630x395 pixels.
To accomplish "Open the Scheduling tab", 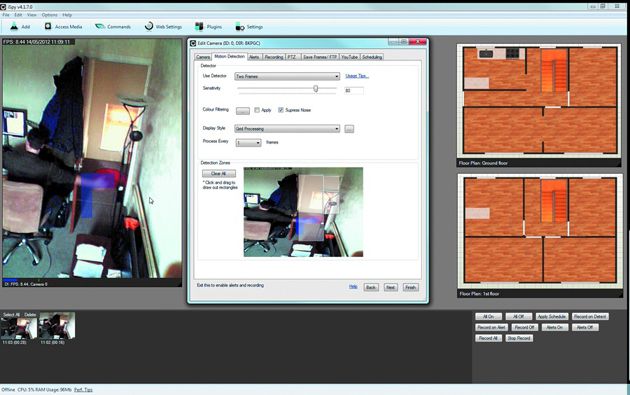I will pyautogui.click(x=372, y=57).
